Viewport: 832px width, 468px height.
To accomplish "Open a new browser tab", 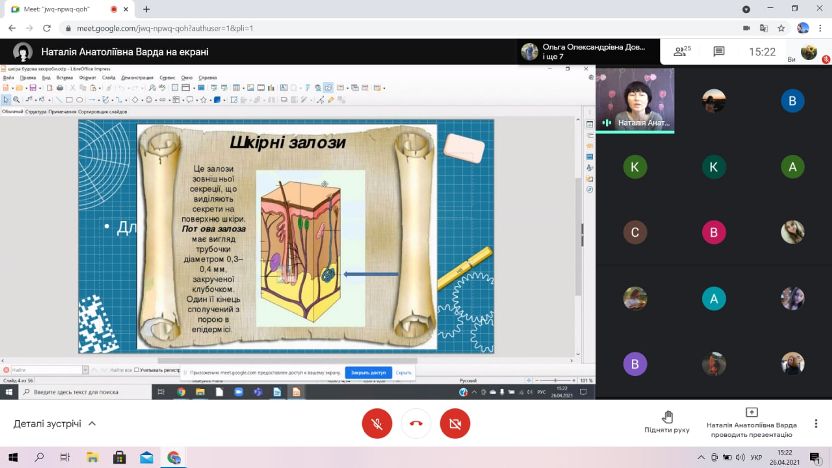I will [x=146, y=9].
